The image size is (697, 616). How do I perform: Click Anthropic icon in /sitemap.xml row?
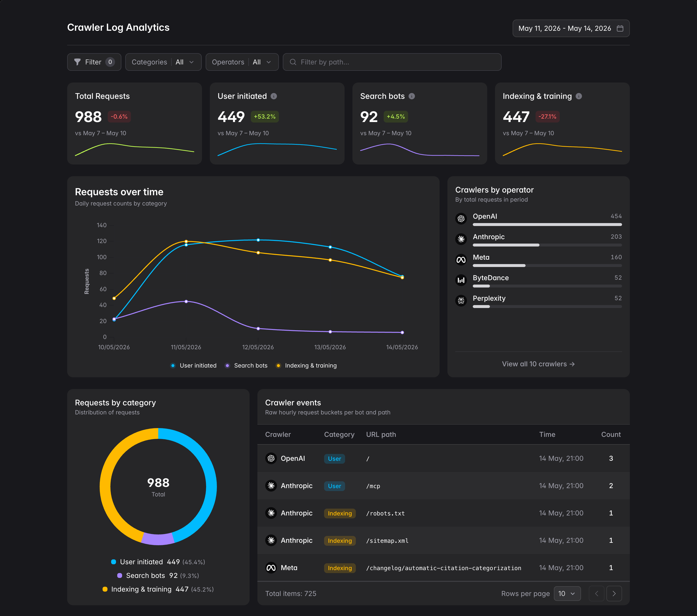point(271,540)
